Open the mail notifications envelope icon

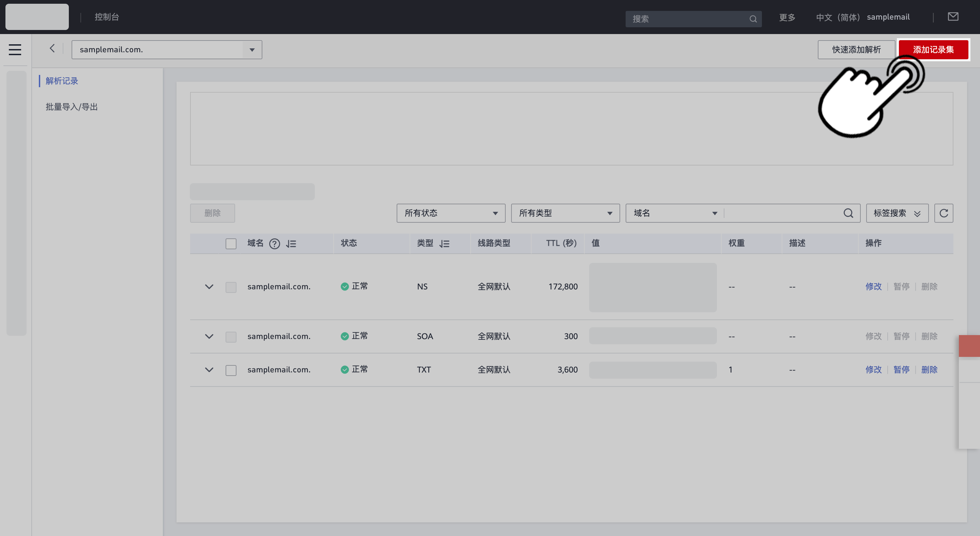[953, 17]
